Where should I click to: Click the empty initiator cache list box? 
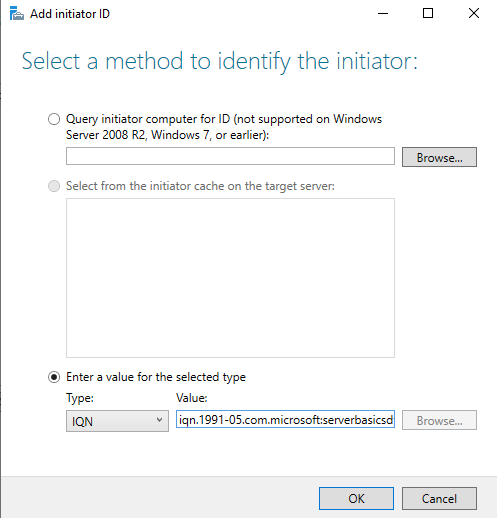point(230,278)
